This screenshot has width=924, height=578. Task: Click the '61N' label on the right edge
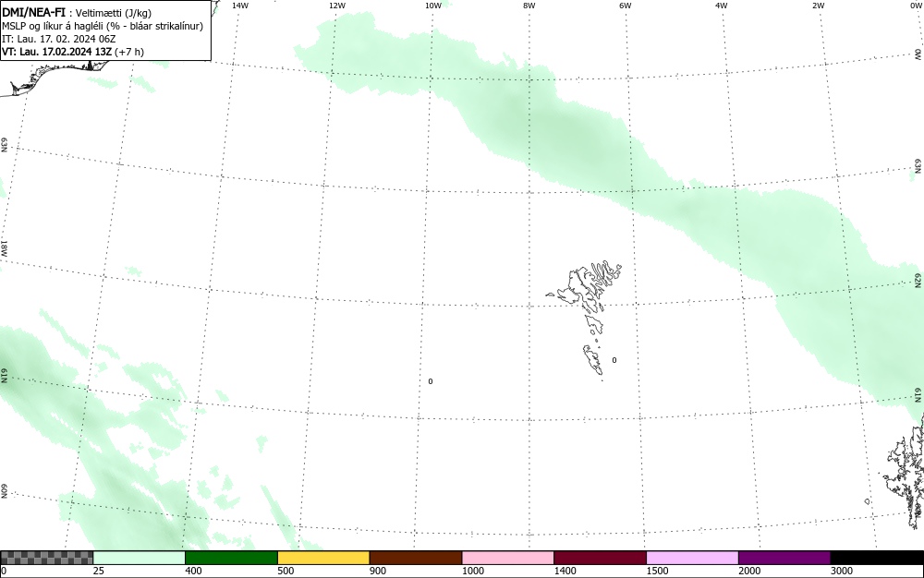(x=918, y=395)
